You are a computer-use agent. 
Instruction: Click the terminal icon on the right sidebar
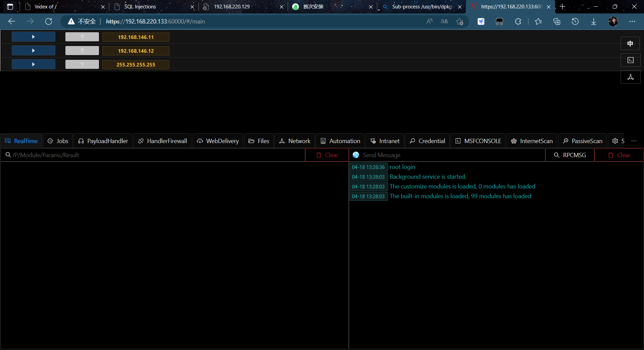coord(631,60)
